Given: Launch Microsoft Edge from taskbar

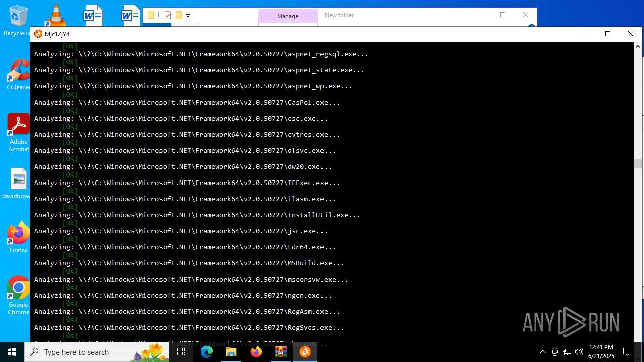Looking at the screenshot, I should point(207,352).
